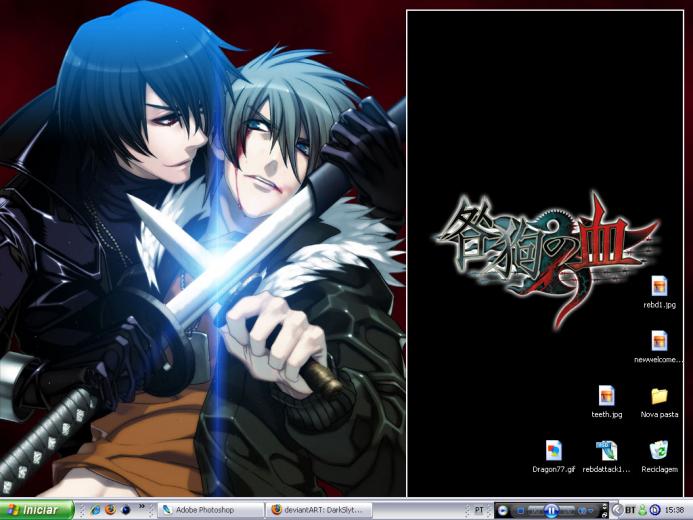
Task: Open the Iniciar start menu
Action: point(37,510)
